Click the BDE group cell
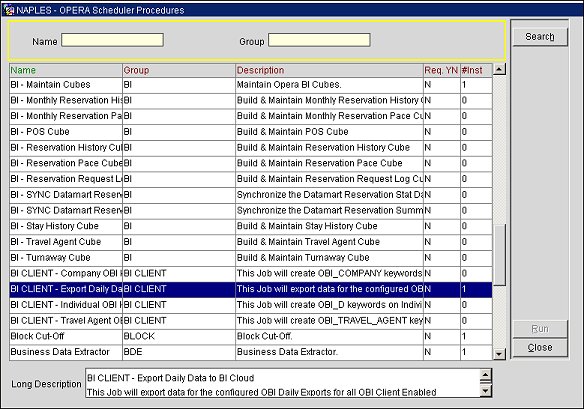 pyautogui.click(x=179, y=352)
